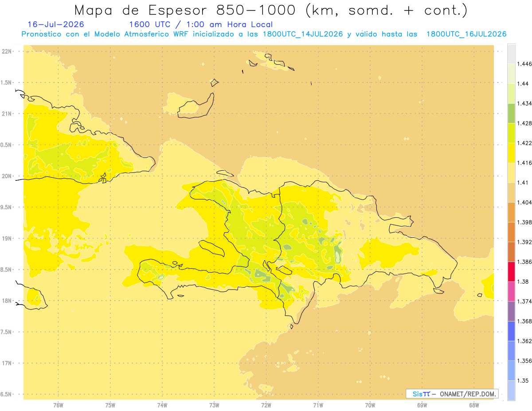Click the legend value 1.386

(x=525, y=262)
